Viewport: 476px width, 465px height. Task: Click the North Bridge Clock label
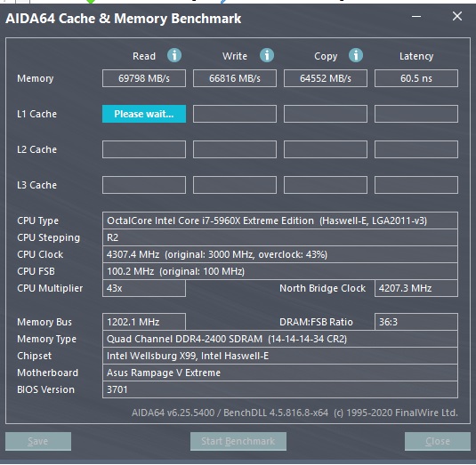[x=322, y=288]
